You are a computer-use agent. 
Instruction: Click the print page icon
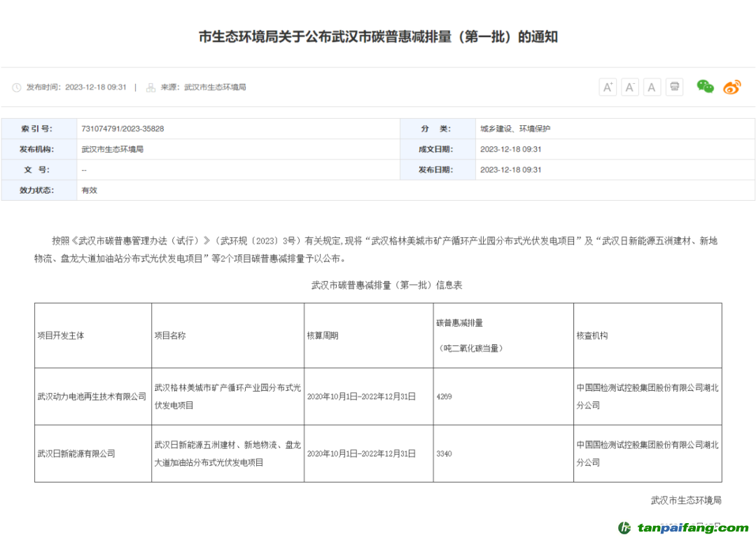coord(674,87)
